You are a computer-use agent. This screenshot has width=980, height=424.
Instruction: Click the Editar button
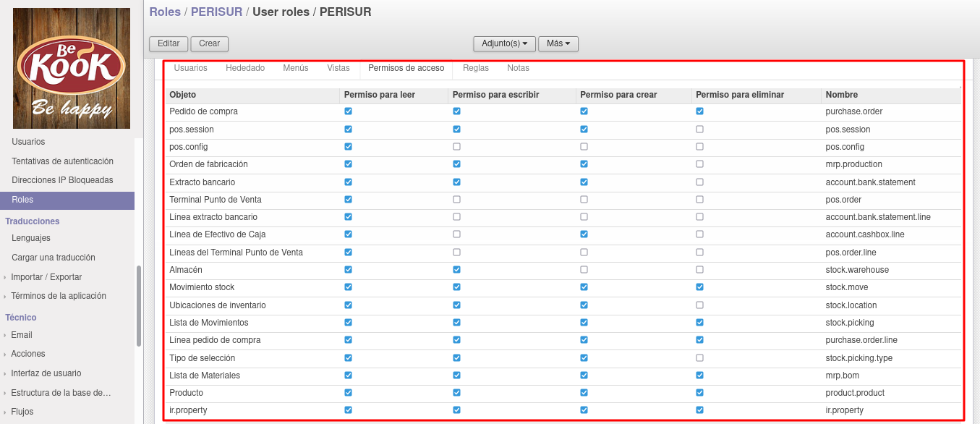(169, 43)
